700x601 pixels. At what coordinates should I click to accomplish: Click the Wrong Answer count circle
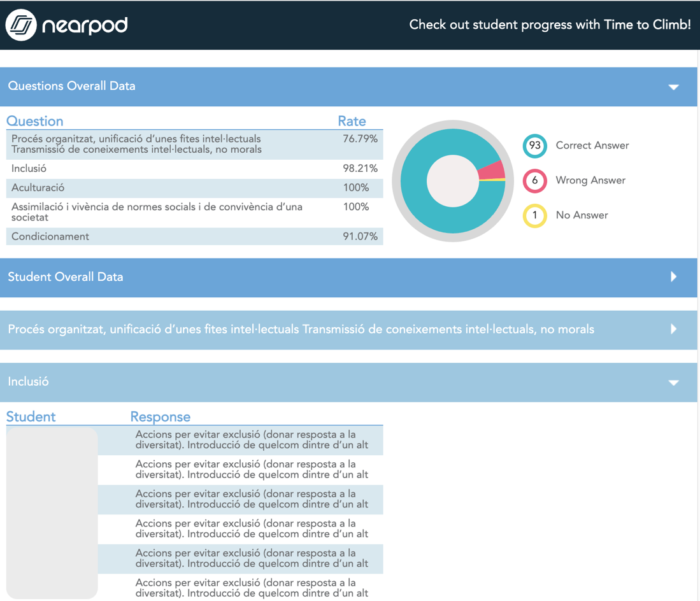click(534, 181)
